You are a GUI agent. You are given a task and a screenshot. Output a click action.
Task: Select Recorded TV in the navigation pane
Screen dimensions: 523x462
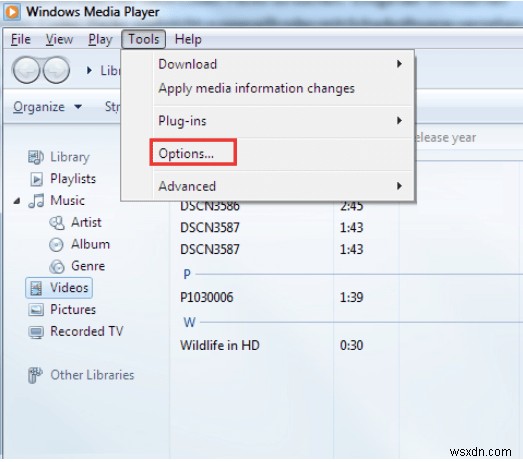pyautogui.click(x=87, y=332)
